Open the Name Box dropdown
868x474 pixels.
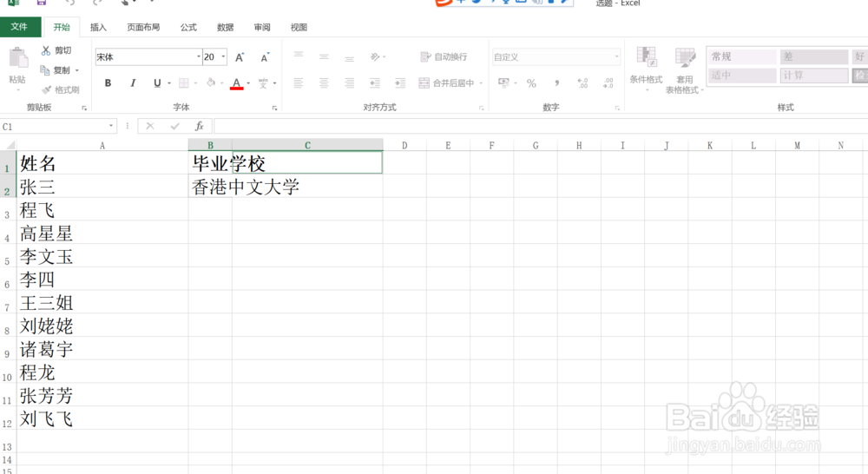(x=111, y=126)
